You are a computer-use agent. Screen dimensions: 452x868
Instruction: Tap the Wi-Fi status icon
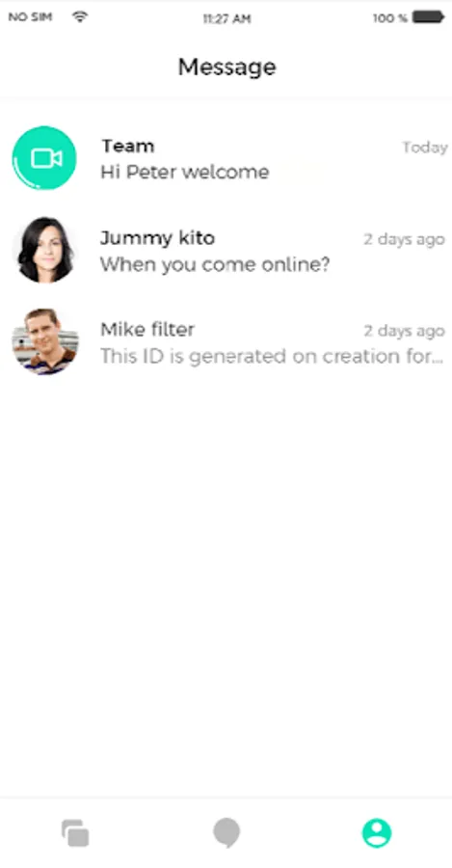80,17
